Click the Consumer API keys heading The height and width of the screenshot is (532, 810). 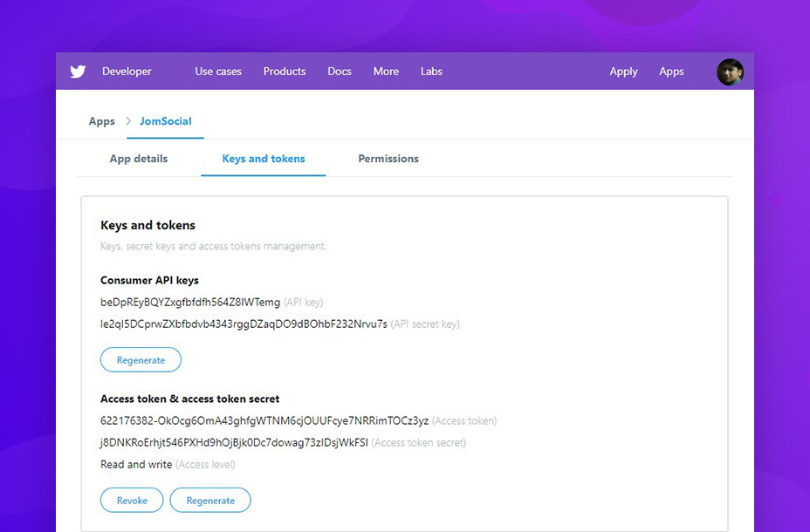click(x=149, y=280)
